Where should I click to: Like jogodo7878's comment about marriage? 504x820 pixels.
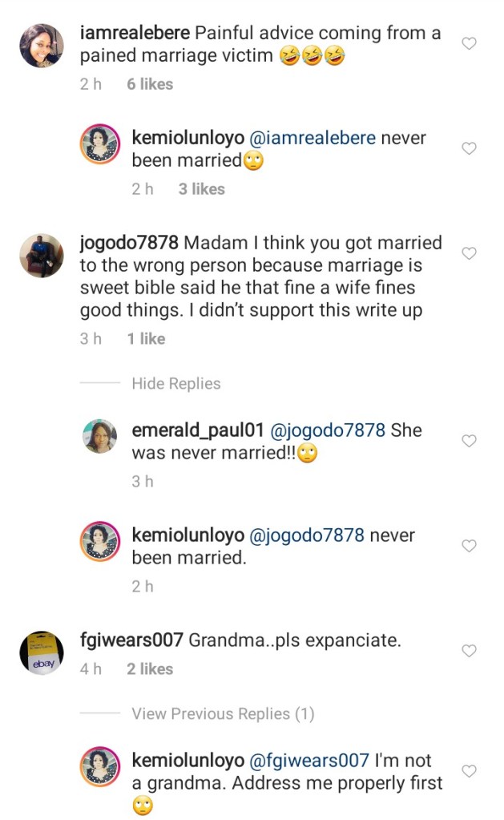tap(470, 254)
